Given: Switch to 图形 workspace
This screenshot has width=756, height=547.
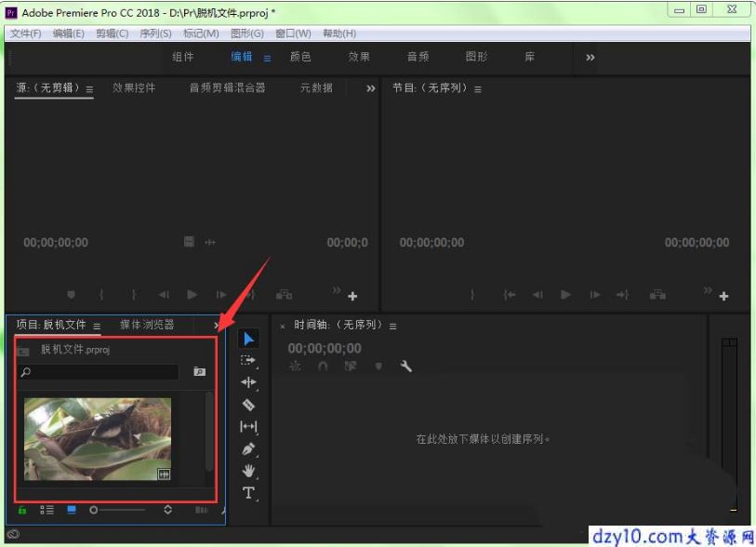Looking at the screenshot, I should (x=476, y=57).
